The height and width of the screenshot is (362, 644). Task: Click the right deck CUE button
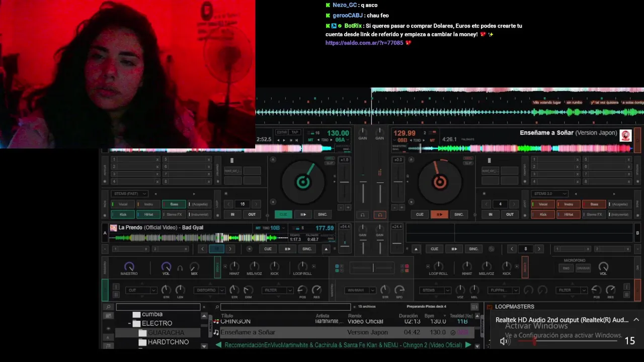[x=420, y=214]
